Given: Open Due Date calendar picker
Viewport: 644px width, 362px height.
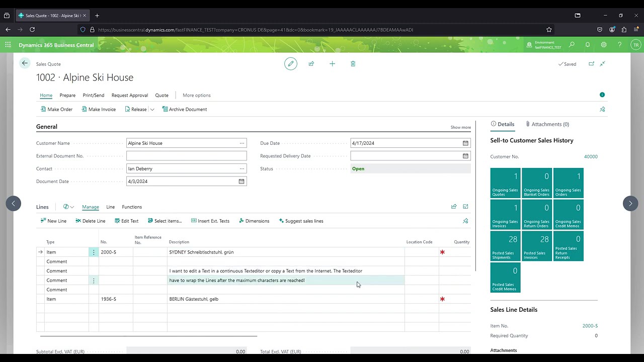Looking at the screenshot, I should [465, 143].
